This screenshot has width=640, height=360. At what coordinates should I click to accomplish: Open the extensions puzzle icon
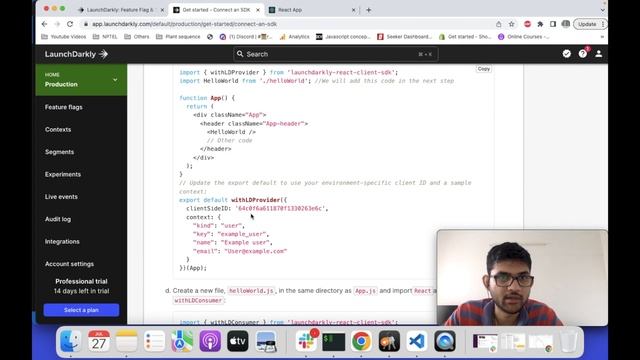[x=540, y=24]
